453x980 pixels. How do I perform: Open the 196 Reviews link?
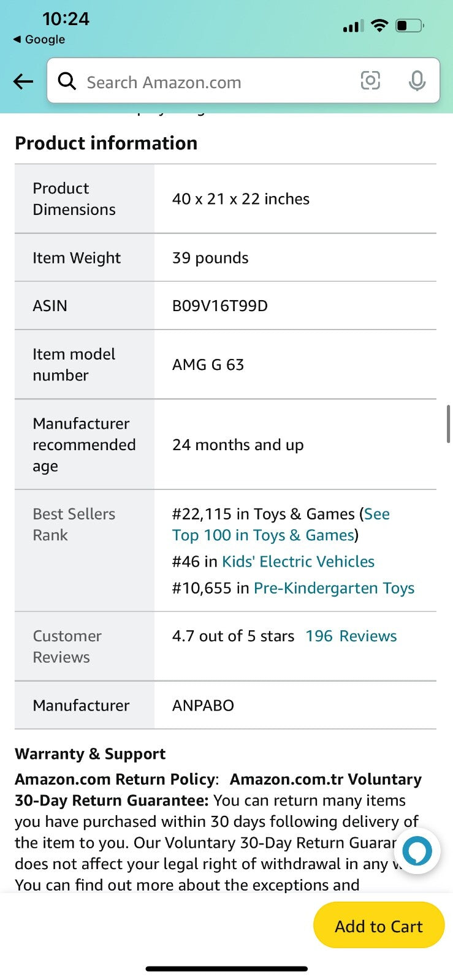(351, 636)
